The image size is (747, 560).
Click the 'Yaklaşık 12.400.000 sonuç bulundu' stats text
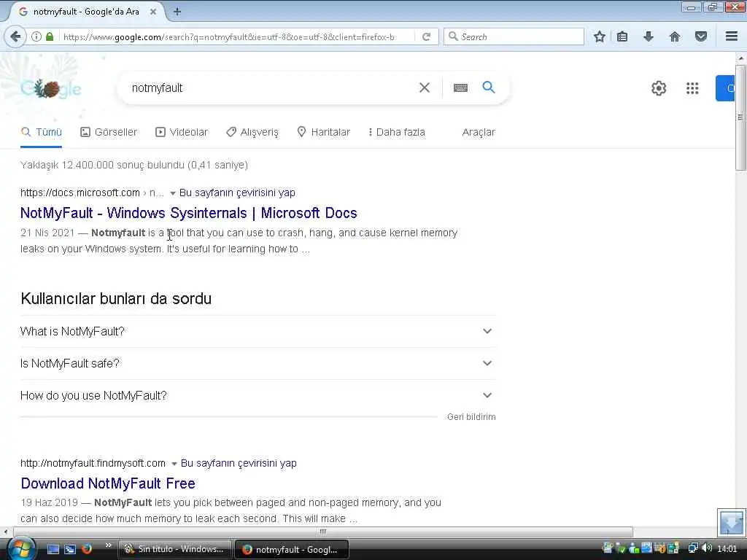coord(134,165)
